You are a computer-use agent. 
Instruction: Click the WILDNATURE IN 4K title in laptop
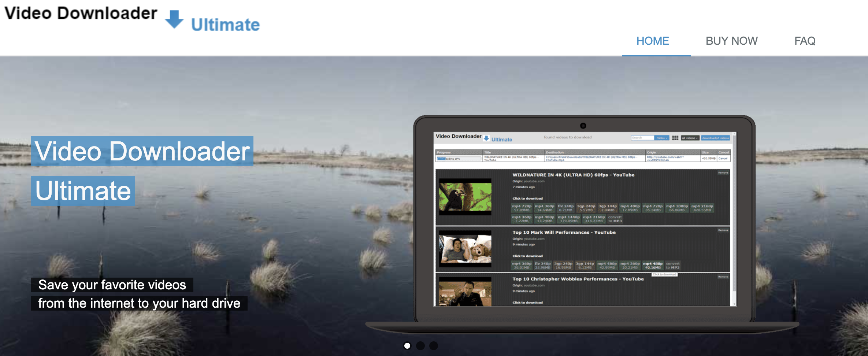click(x=573, y=175)
